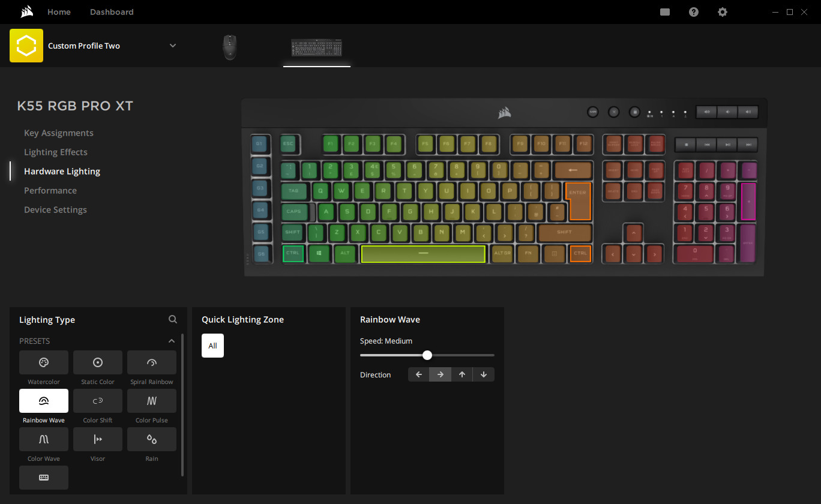Choose the Rain lighting preset
The image size is (821, 504).
tap(152, 439)
